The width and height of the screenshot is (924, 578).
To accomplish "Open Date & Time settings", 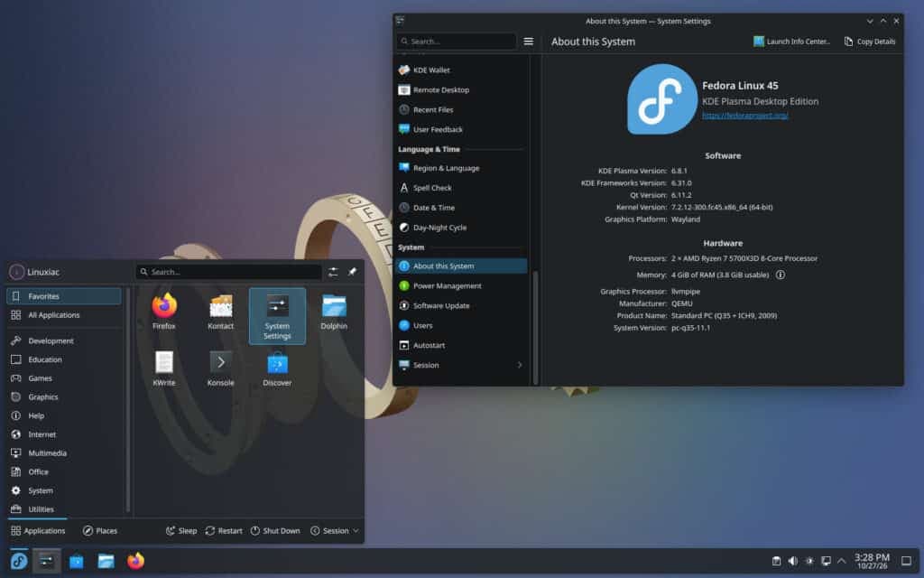I will click(x=461, y=208).
